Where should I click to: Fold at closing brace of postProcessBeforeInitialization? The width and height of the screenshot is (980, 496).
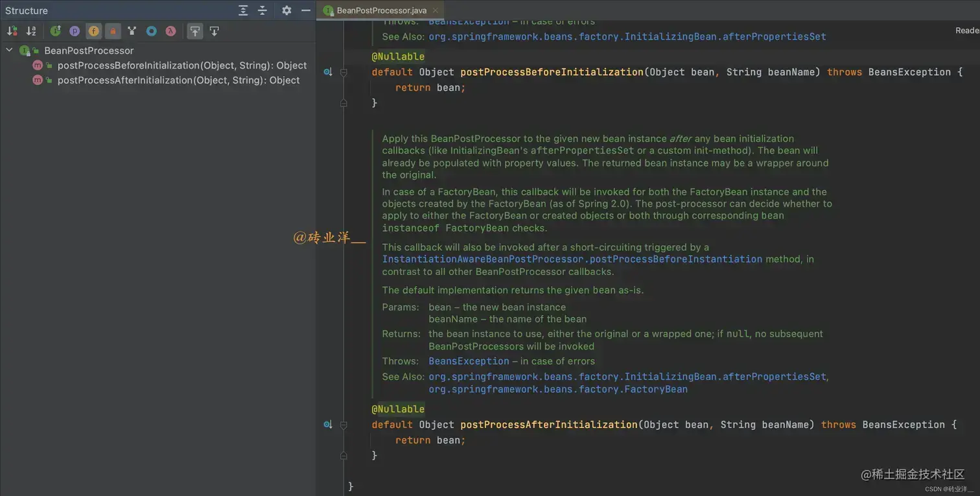point(344,103)
